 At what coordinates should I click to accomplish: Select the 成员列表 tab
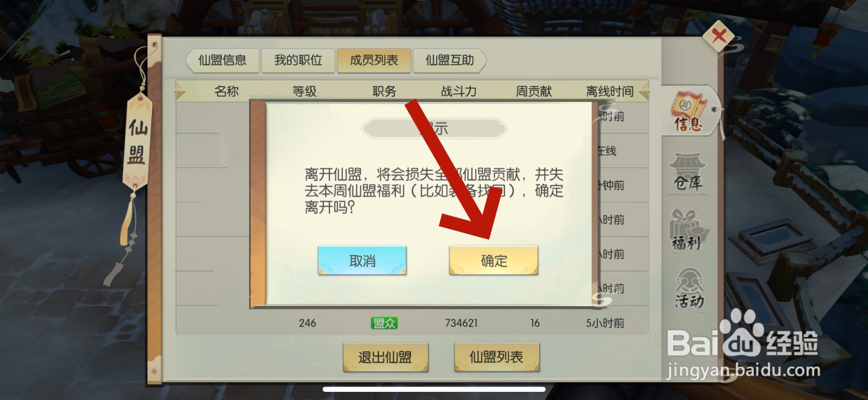pos(374,60)
